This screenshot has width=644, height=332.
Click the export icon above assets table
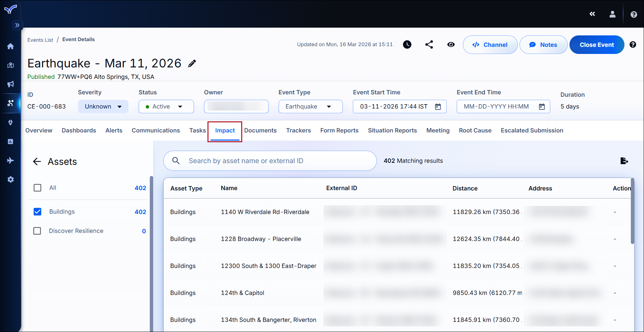624,161
